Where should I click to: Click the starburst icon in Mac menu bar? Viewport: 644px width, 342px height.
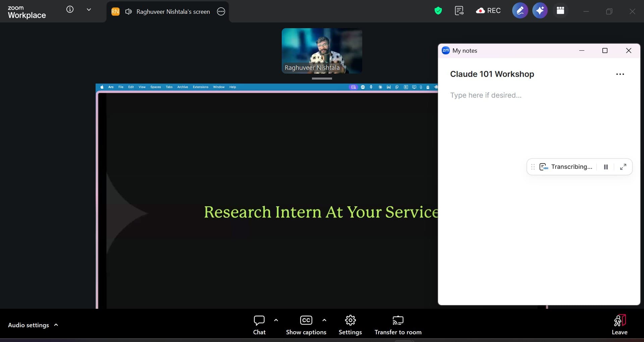380,87
